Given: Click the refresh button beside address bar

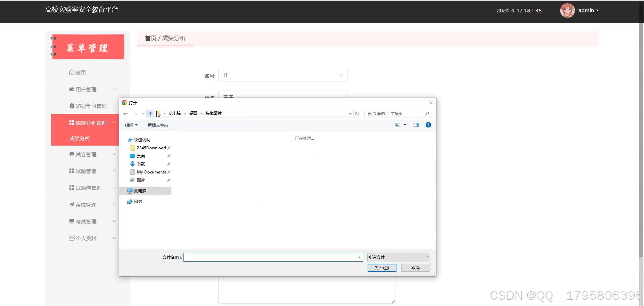Looking at the screenshot, I should pyautogui.click(x=357, y=113).
